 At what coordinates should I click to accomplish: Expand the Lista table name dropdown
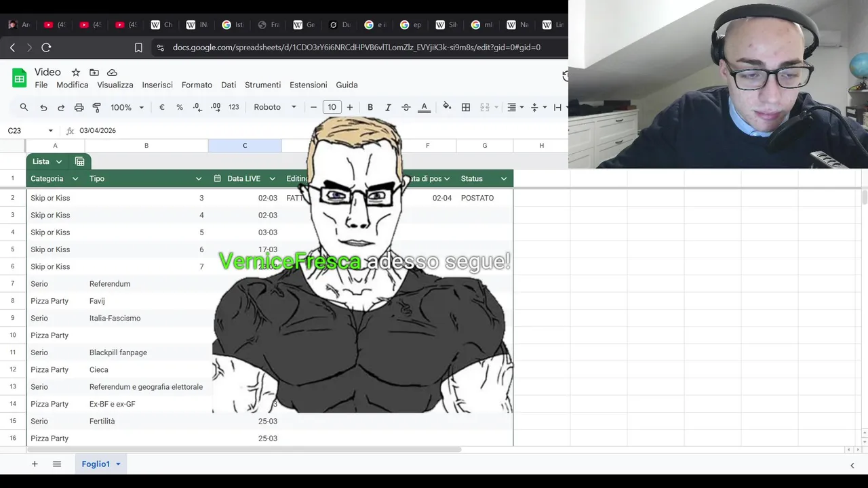(59, 161)
